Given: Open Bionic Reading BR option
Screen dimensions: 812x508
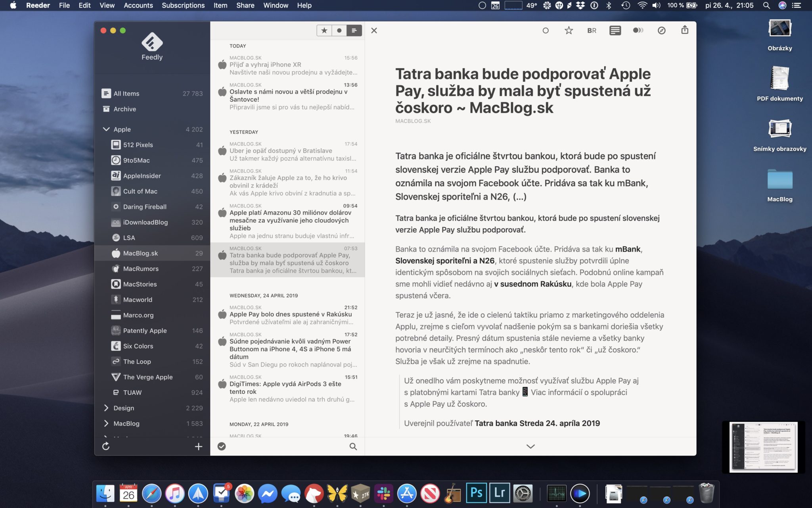Looking at the screenshot, I should pyautogui.click(x=592, y=31).
